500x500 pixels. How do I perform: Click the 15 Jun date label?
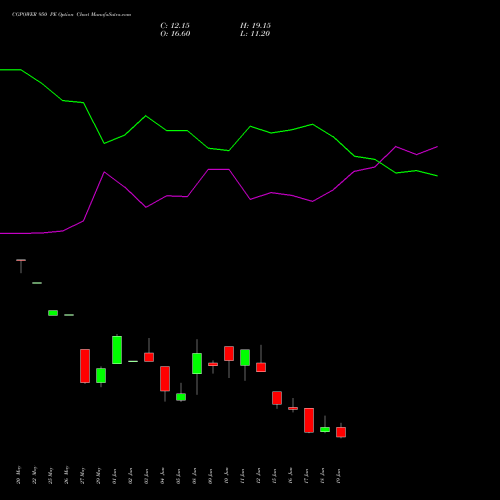click(274, 476)
